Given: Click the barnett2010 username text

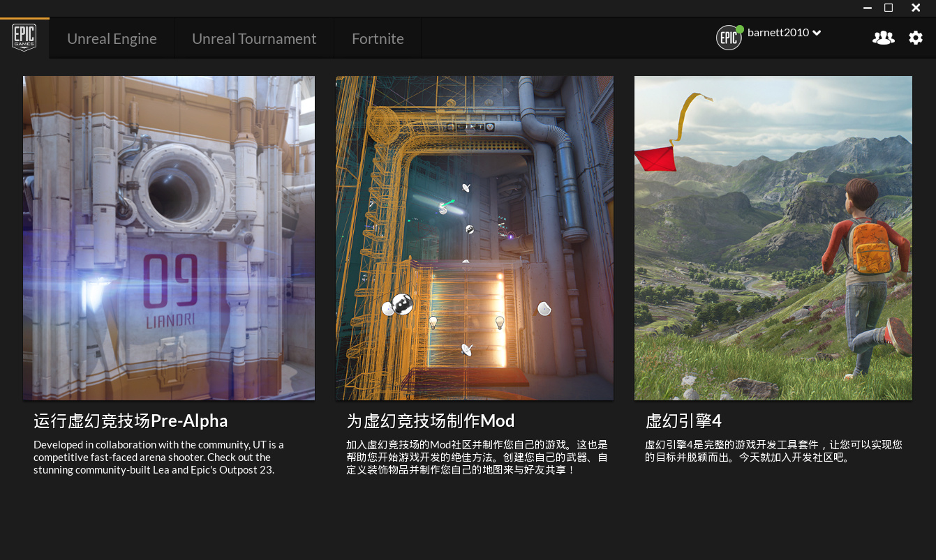Looking at the screenshot, I should coord(778,33).
